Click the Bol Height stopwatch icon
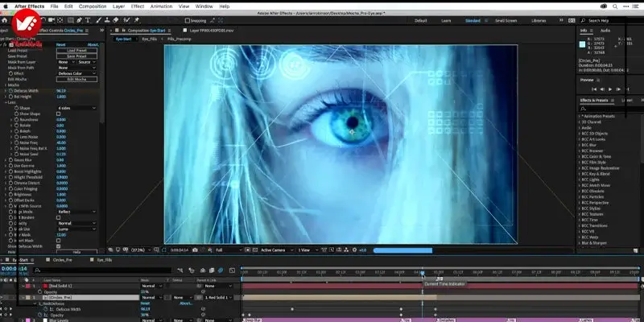The width and height of the screenshot is (644, 322). click(10, 97)
